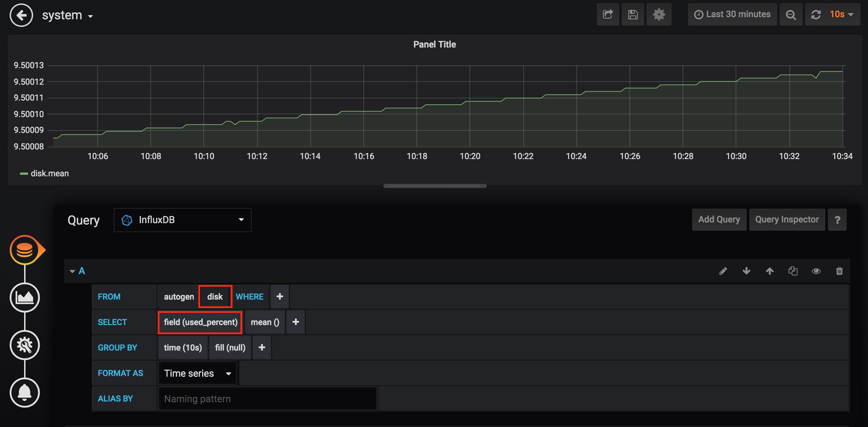The height and width of the screenshot is (427, 868).
Task: Toggle query A visibility eye icon
Action: point(816,271)
